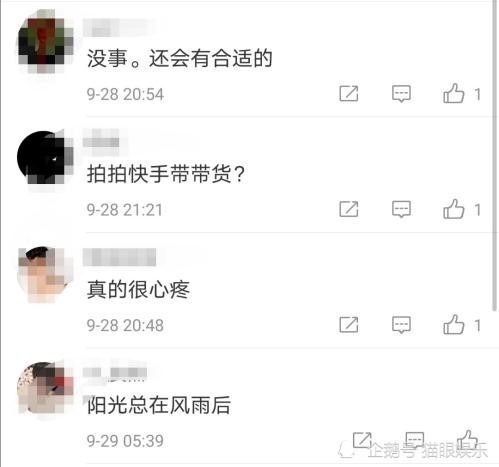Click the vertical scrollbar on the right edge
This screenshot has width=499, height=467.
tap(494, 155)
